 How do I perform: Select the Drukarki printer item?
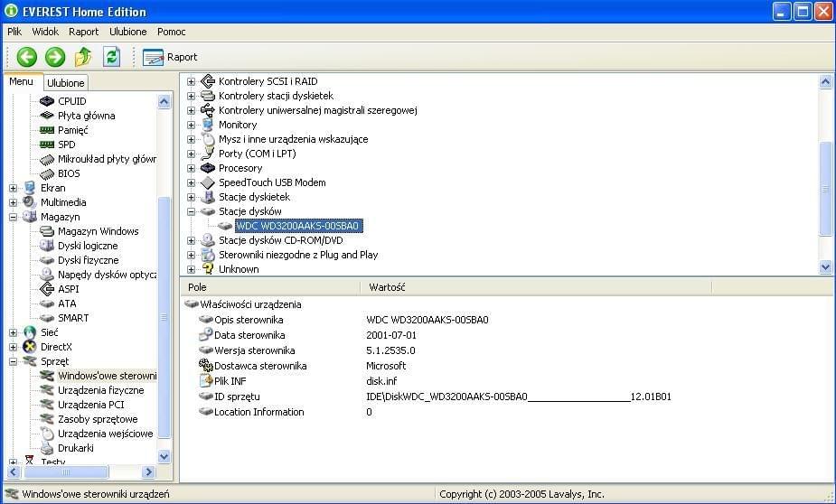click(75, 448)
